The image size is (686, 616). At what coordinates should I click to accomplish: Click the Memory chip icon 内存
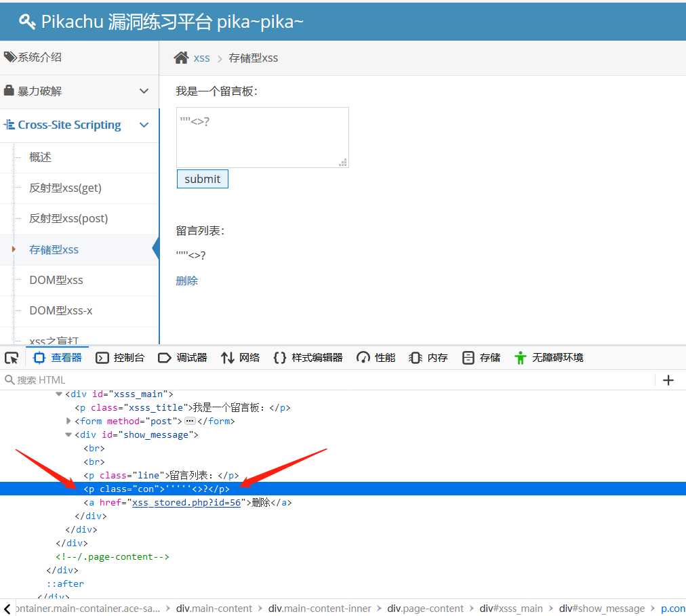click(x=415, y=358)
